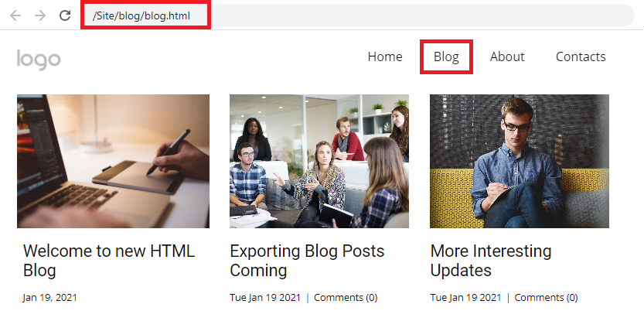Click 'Tue Jan 19 2021' under Exporting Blog Posts
644x328 pixels.
[x=265, y=298]
